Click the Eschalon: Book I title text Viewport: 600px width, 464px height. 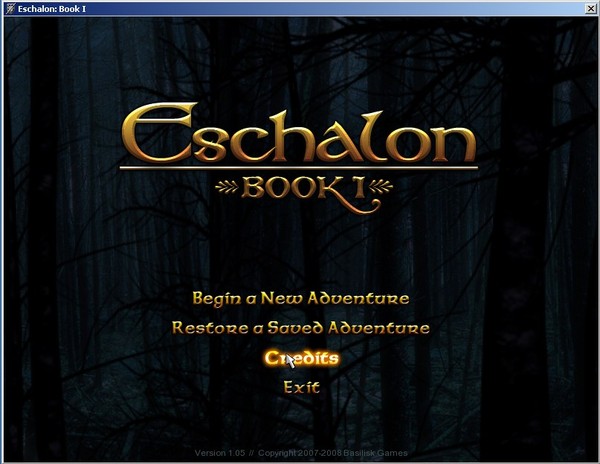tap(52, 9)
